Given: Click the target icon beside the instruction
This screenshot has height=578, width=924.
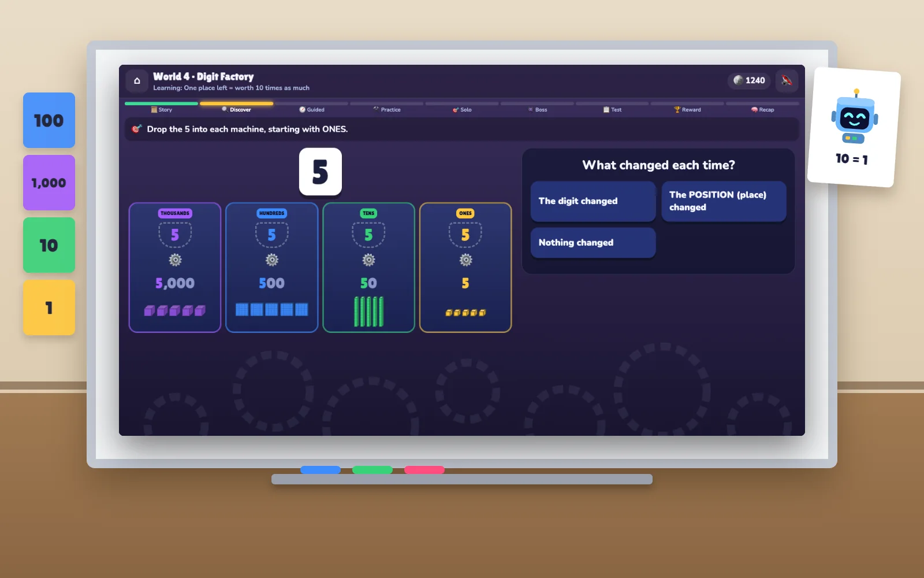Looking at the screenshot, I should [136, 129].
